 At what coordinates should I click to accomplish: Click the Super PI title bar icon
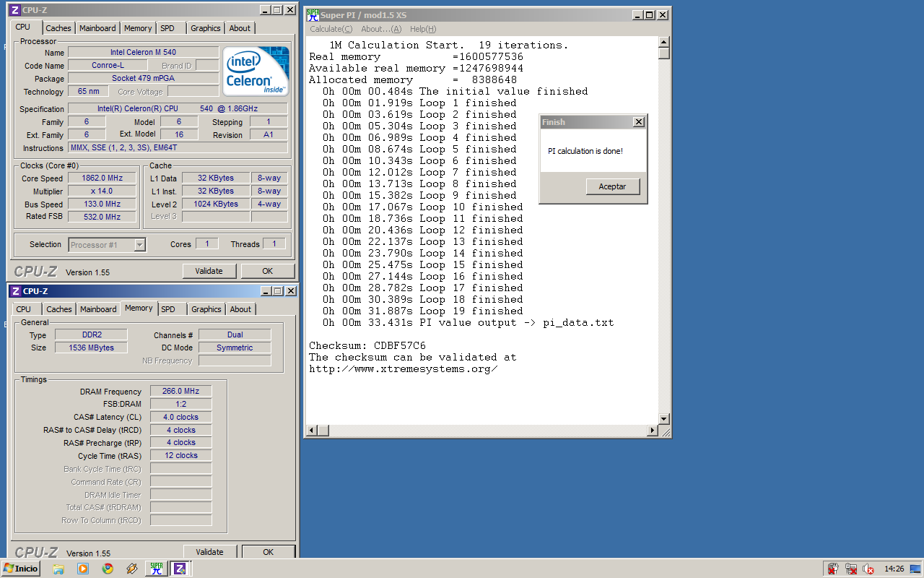coord(313,14)
